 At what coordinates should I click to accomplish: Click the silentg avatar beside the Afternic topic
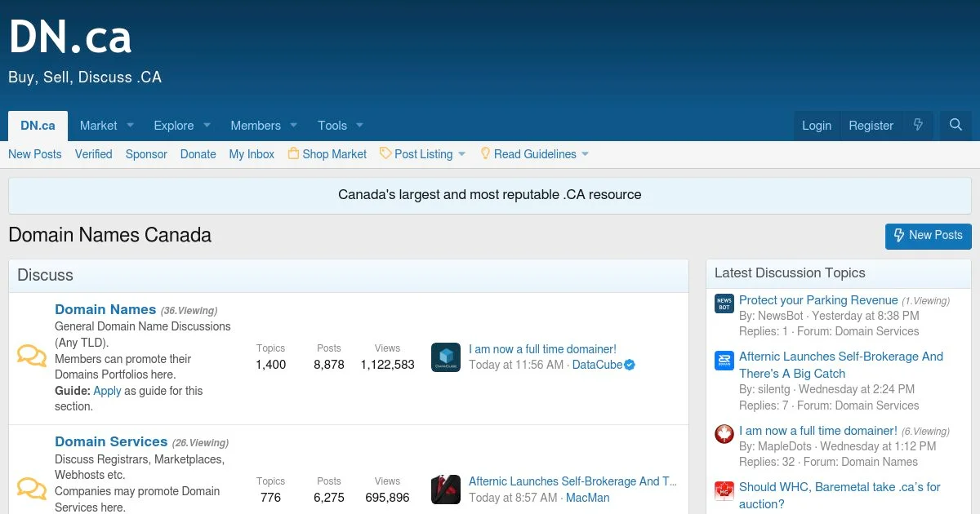pyautogui.click(x=724, y=361)
